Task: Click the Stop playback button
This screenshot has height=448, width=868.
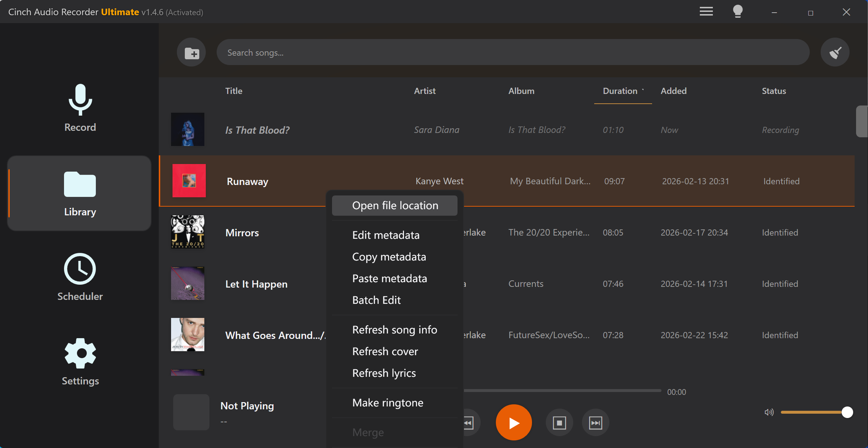Action: click(x=559, y=422)
